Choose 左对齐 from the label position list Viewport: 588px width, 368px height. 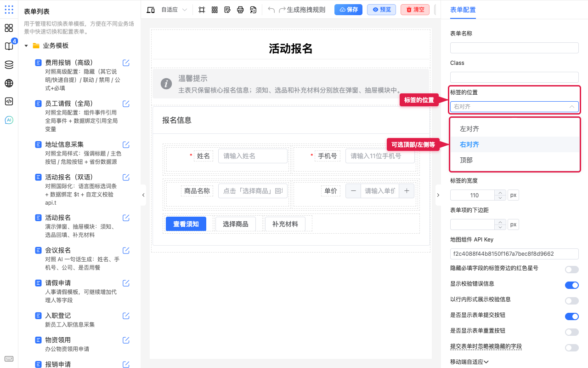(514, 129)
